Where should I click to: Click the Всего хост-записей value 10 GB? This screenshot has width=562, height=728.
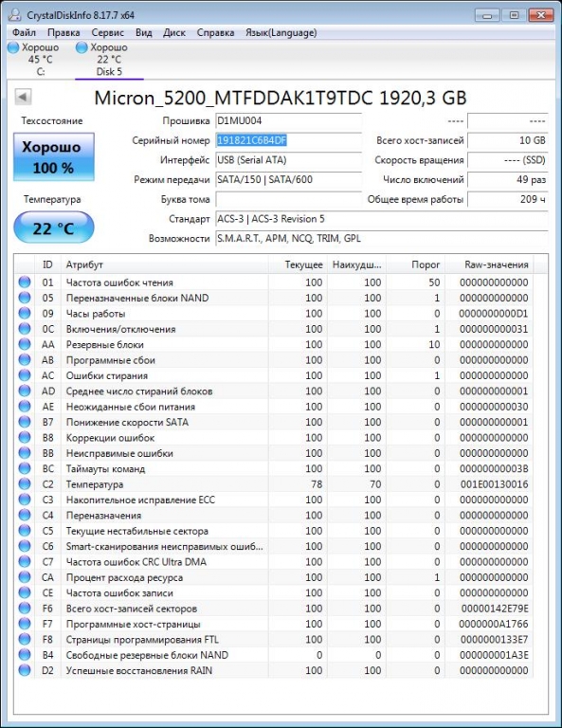click(x=508, y=140)
